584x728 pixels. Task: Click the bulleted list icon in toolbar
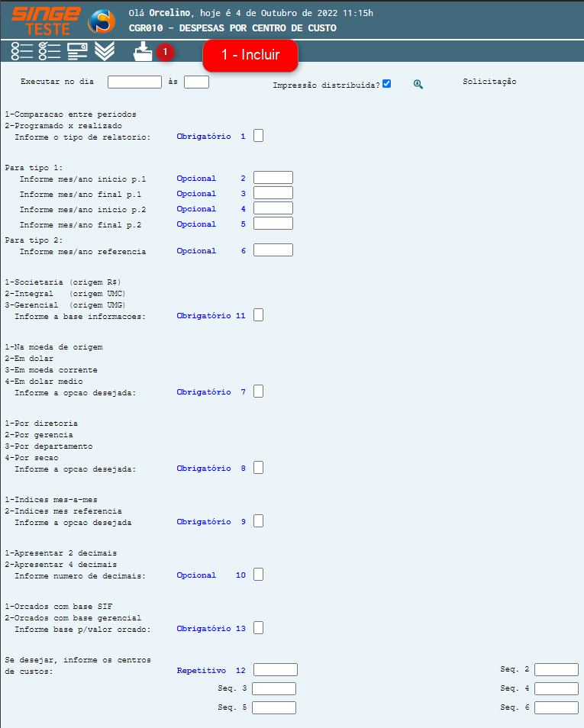[22, 51]
